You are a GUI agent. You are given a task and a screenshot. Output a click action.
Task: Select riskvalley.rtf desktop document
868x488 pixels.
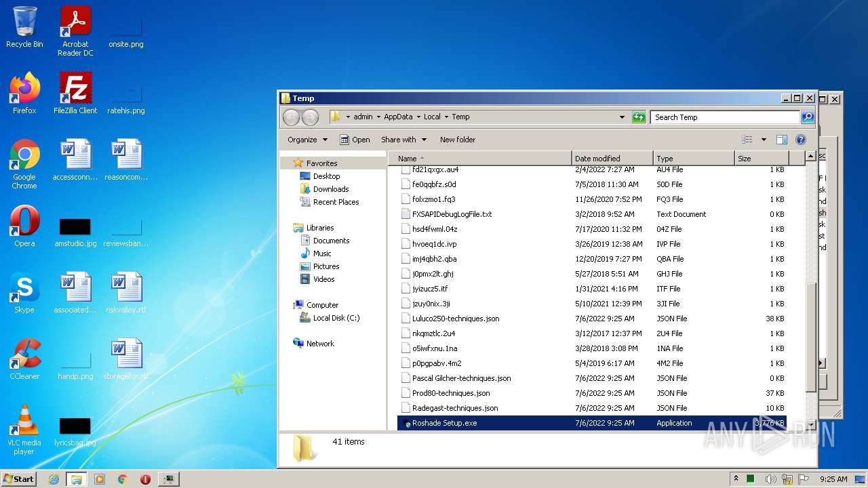tap(126, 293)
